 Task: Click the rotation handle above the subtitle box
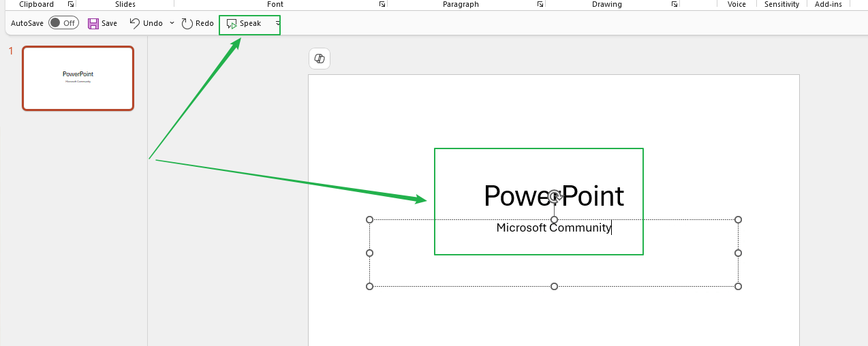(x=555, y=197)
